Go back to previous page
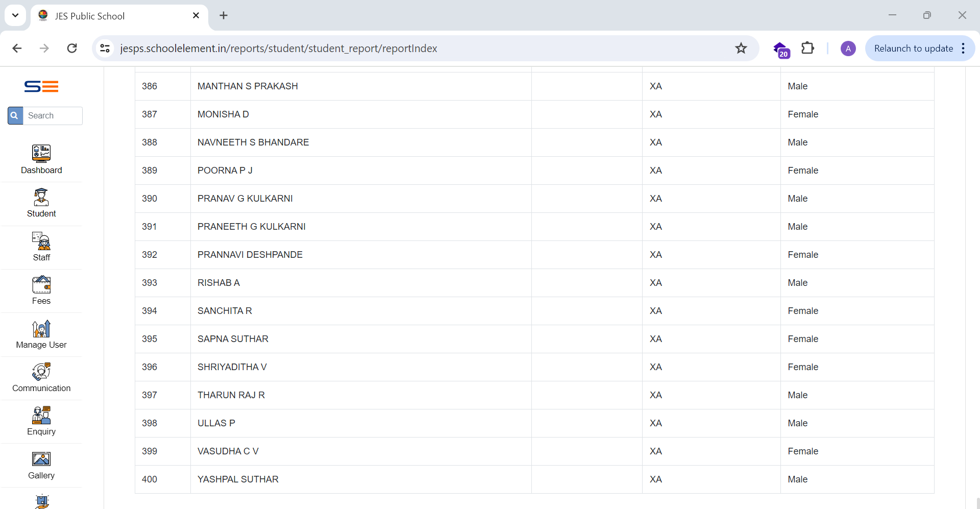Image resolution: width=980 pixels, height=509 pixels. 17,49
